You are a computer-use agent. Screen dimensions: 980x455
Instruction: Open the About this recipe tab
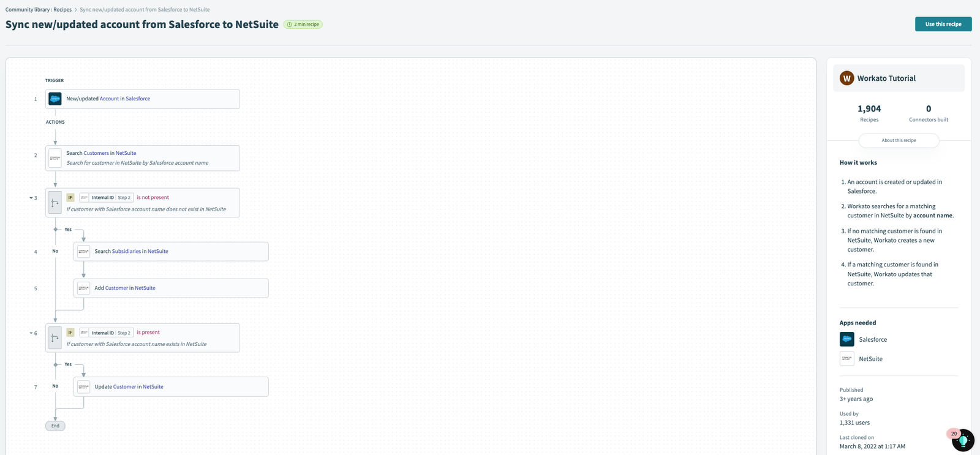[x=899, y=140]
